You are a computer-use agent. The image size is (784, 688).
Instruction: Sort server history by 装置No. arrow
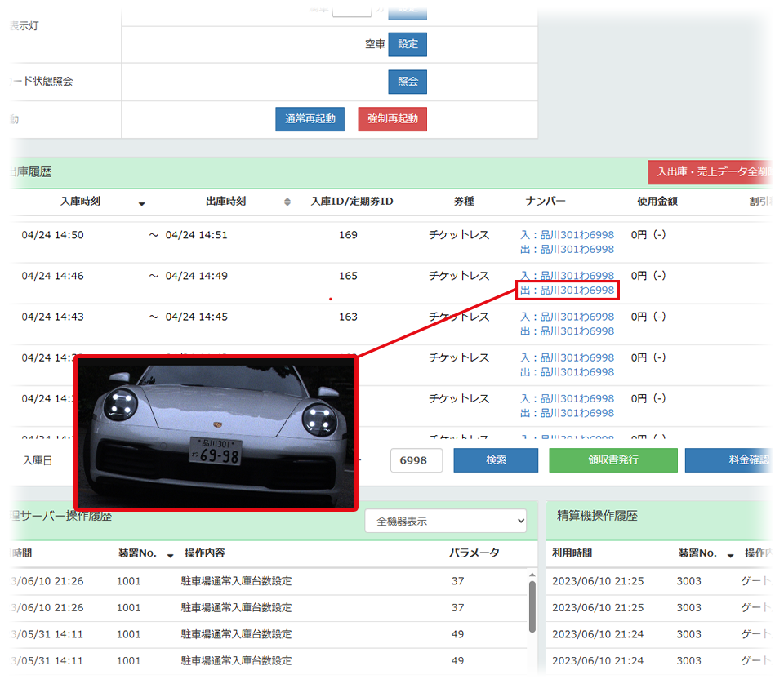[x=170, y=555]
